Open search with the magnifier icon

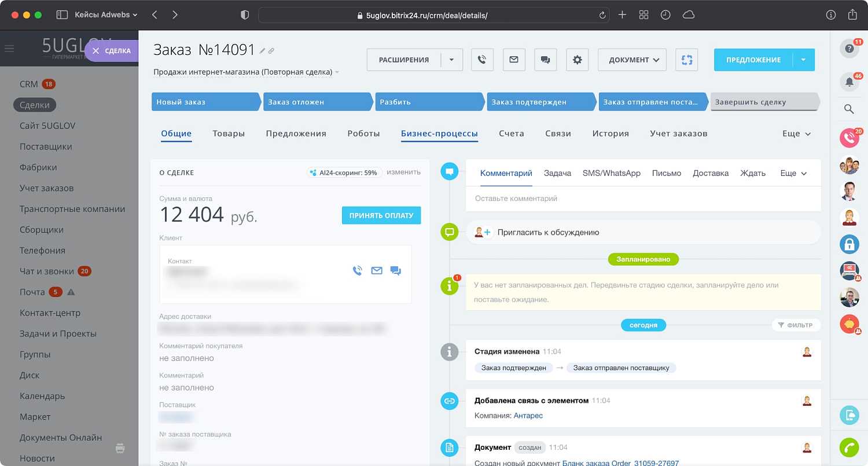click(849, 109)
